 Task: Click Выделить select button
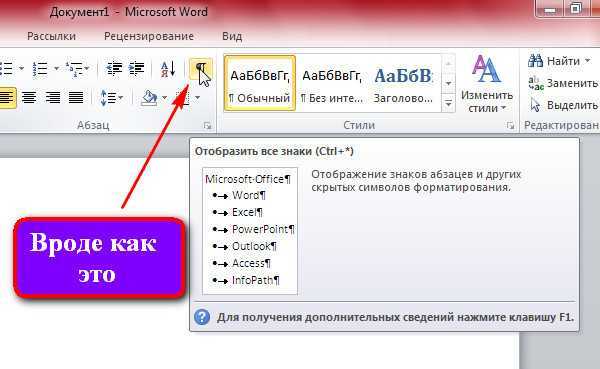[x=563, y=105]
